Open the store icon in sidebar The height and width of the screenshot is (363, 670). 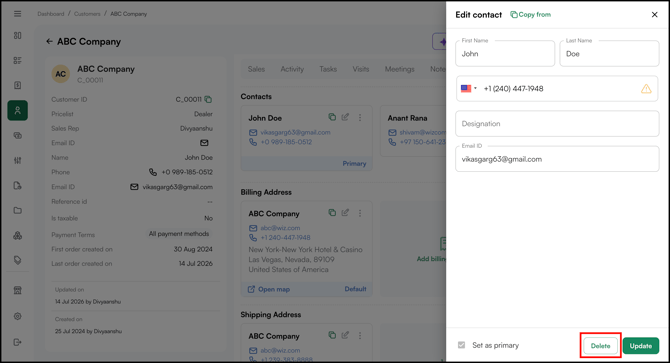pos(17,290)
